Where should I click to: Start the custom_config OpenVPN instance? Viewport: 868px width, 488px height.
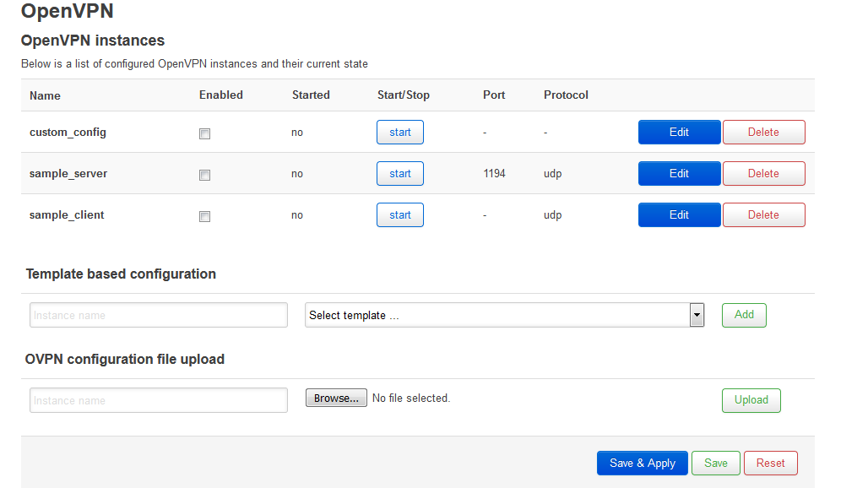[400, 133]
